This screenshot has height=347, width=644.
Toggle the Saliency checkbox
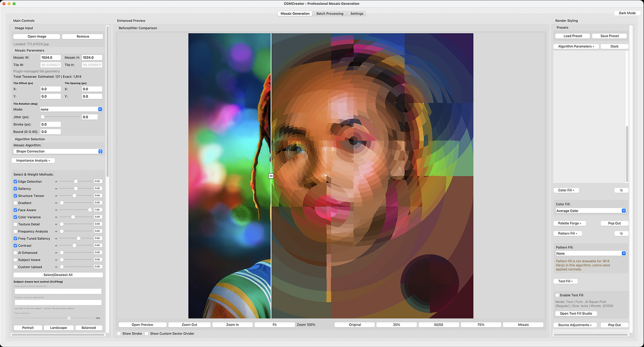[15, 189]
